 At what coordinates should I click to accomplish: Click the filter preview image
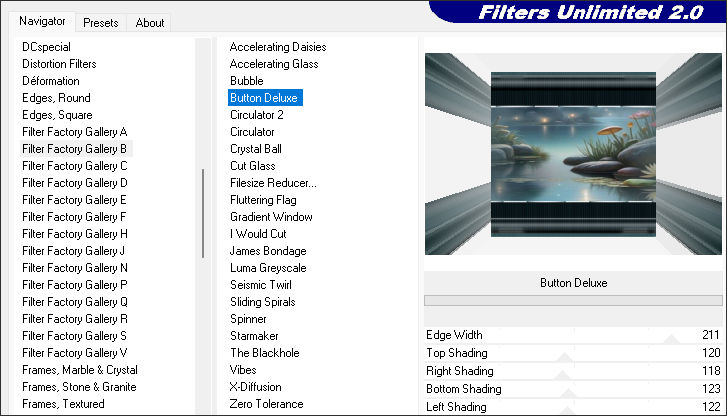coord(573,154)
